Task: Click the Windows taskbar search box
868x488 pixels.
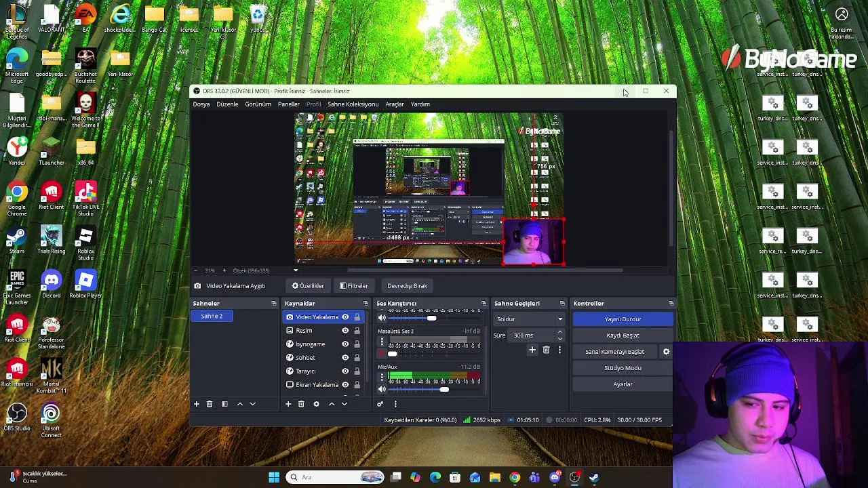Action: click(x=336, y=478)
